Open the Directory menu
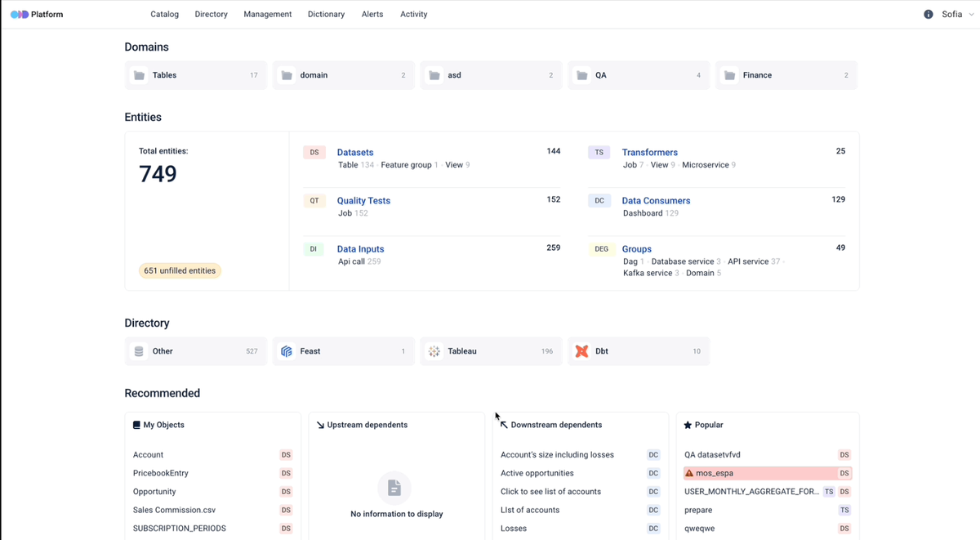Viewport: 980px width, 540px height. [211, 14]
